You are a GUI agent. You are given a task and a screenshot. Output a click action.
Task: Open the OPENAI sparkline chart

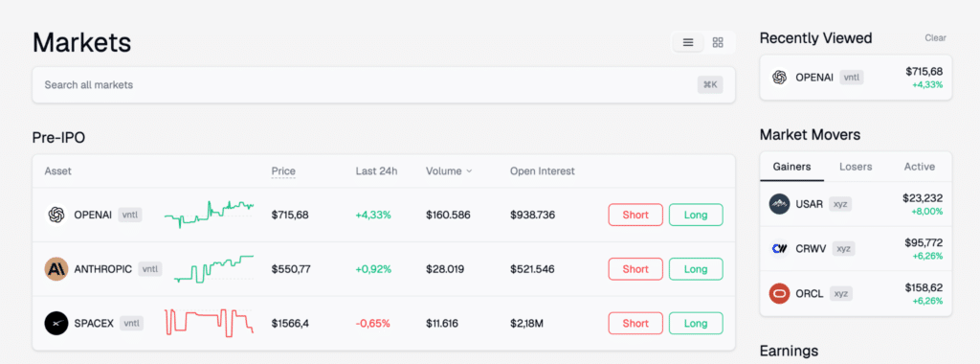209,214
